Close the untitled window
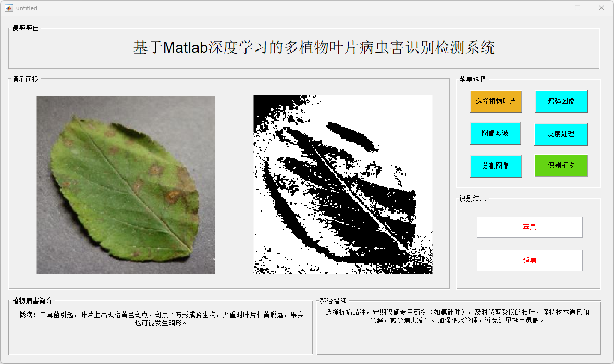This screenshot has height=364, width=614. click(x=601, y=8)
